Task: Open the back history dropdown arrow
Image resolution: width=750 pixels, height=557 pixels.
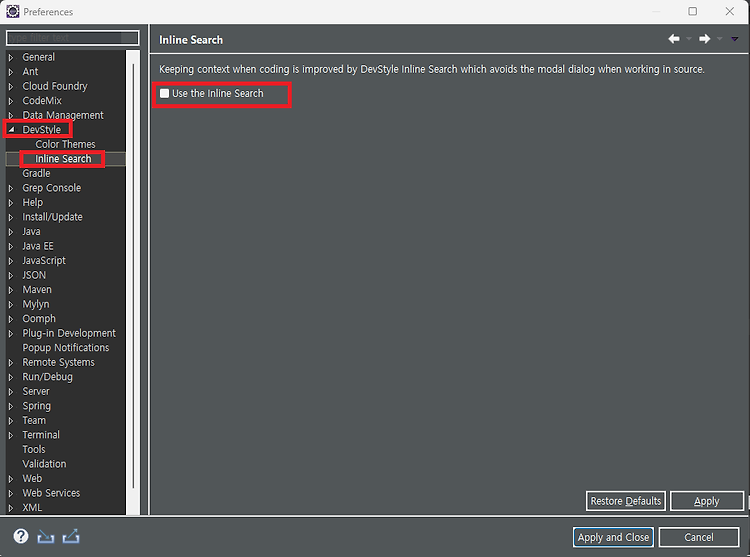Action: (x=689, y=39)
